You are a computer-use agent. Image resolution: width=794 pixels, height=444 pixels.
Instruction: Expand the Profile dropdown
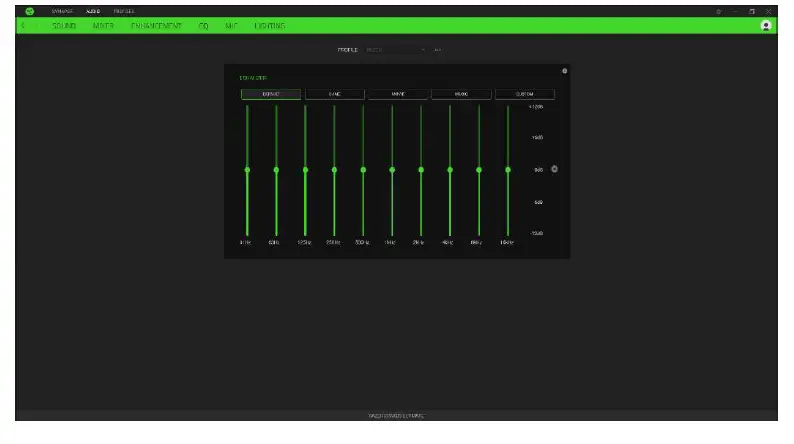(395, 50)
